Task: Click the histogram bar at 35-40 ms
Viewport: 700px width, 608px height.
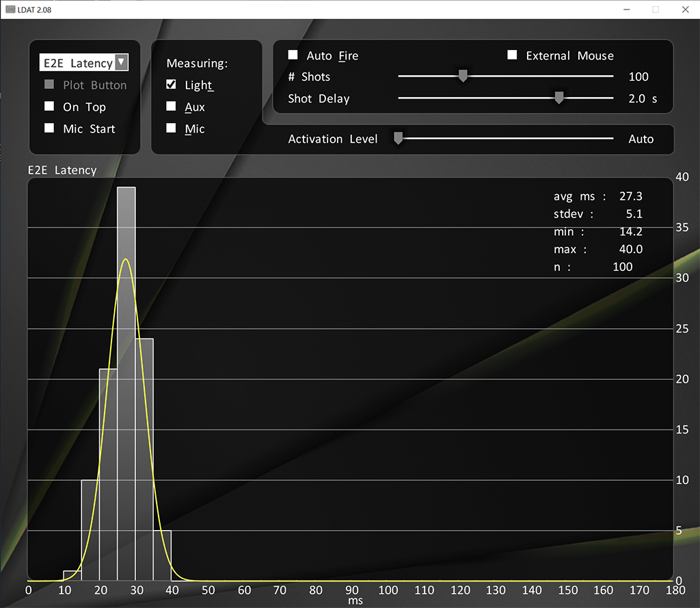Action: (x=162, y=556)
